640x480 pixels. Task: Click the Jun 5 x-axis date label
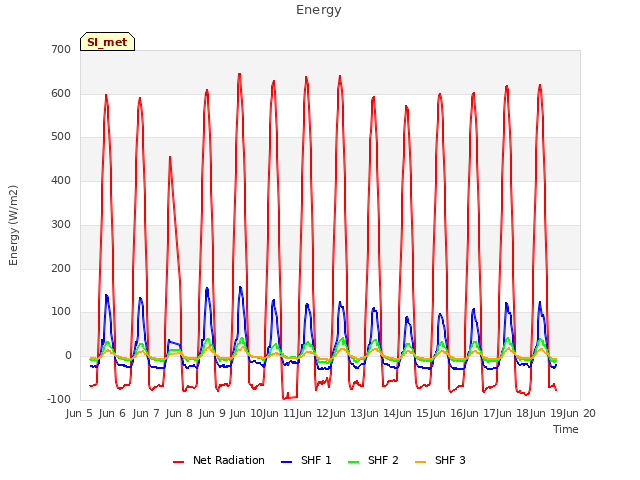(x=79, y=414)
